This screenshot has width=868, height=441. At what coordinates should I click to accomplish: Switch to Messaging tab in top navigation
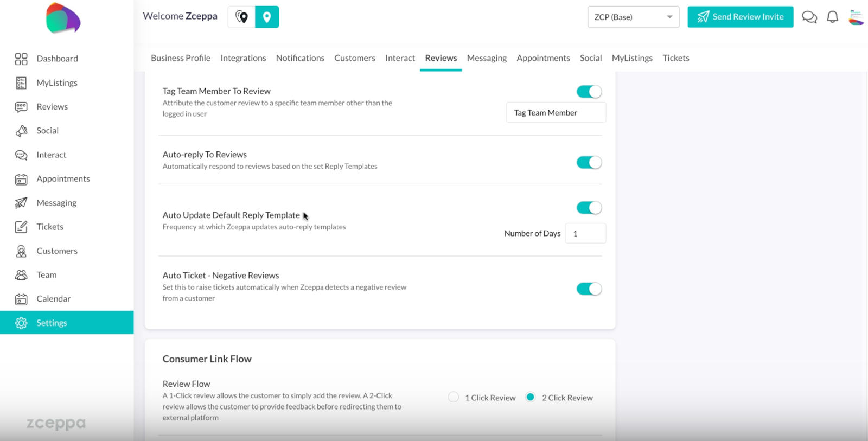pos(487,58)
